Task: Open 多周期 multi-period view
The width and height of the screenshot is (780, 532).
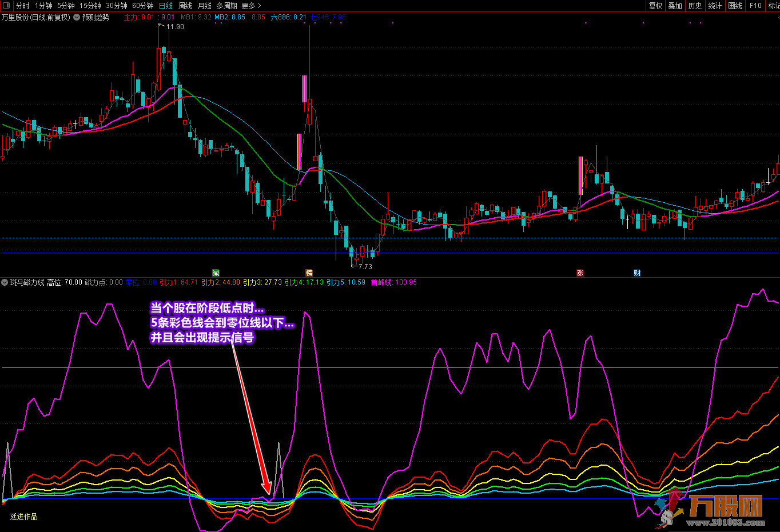Action: 226,6
